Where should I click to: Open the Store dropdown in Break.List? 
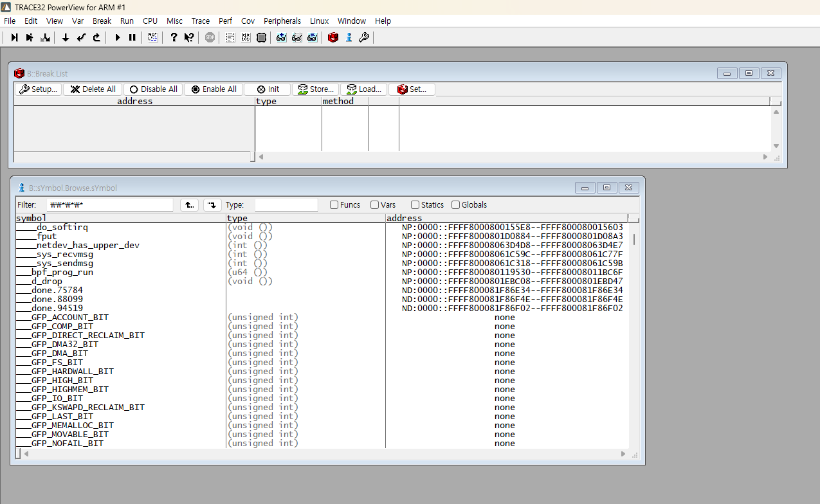[314, 89]
